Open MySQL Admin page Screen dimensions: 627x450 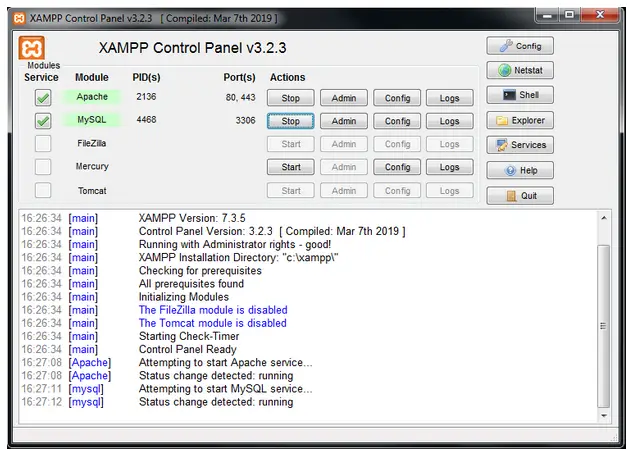click(343, 121)
